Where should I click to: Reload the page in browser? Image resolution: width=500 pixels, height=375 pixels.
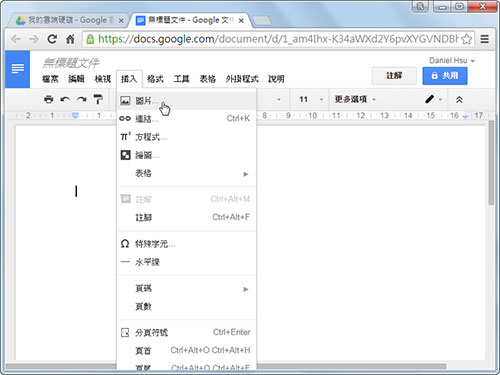[52, 39]
